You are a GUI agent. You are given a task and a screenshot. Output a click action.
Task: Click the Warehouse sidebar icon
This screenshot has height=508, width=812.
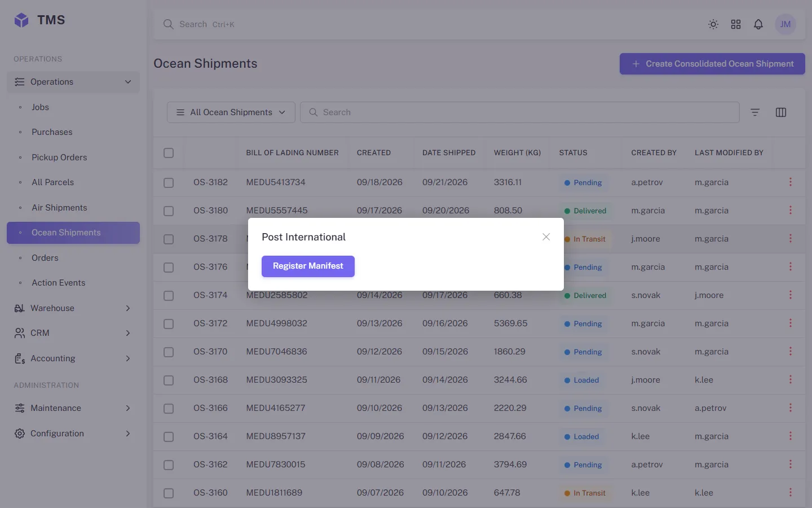(x=20, y=308)
